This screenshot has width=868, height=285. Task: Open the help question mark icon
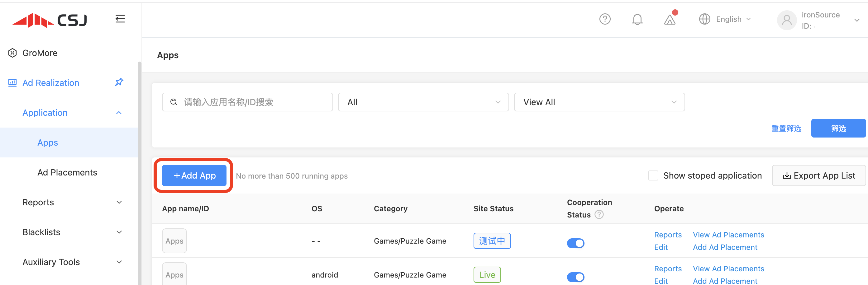pyautogui.click(x=605, y=19)
